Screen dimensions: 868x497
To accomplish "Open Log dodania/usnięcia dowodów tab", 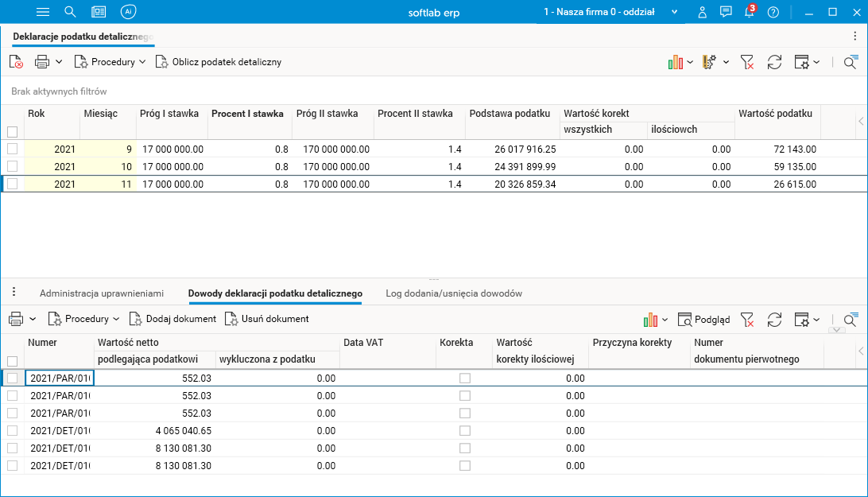I will point(454,293).
